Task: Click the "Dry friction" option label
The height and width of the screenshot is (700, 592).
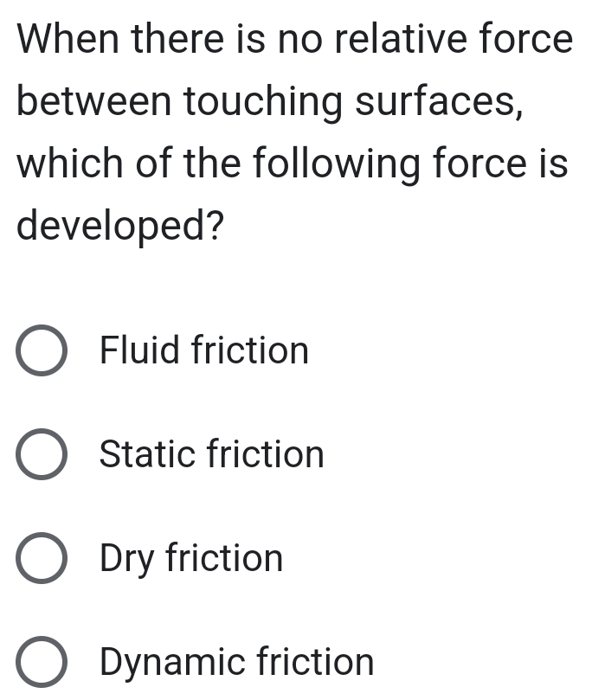Action: click(191, 559)
